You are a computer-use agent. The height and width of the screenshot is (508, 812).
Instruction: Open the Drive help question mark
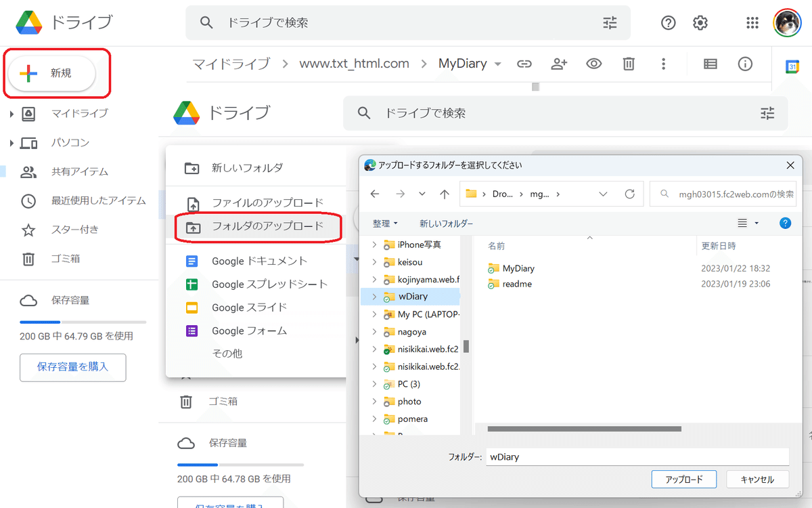click(669, 23)
